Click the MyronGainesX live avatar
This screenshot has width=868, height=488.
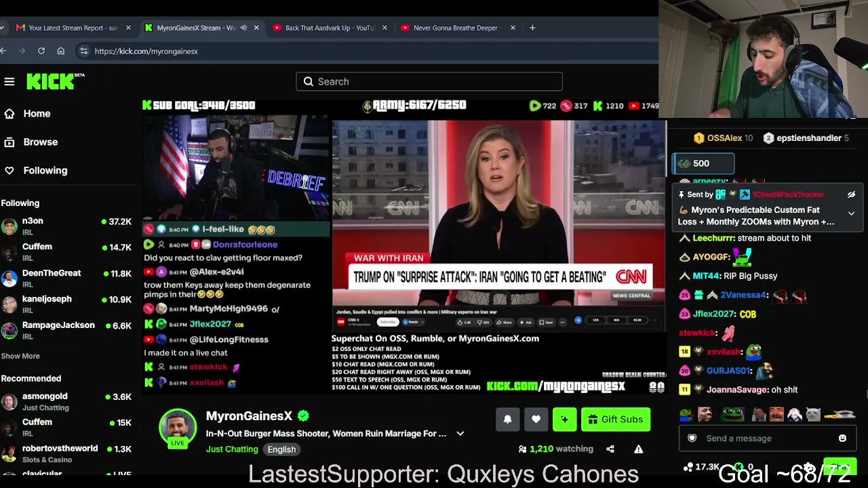click(178, 428)
